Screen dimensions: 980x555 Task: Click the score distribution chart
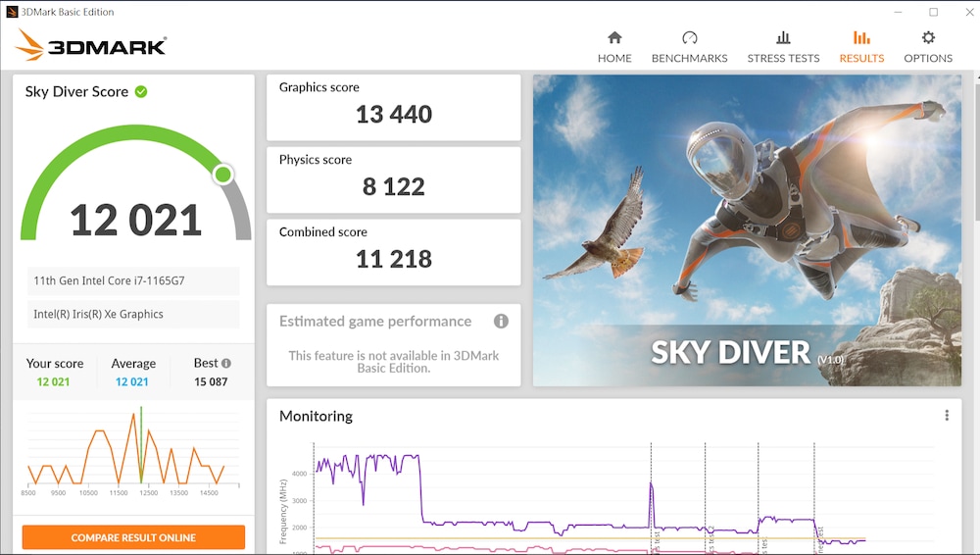[133, 450]
